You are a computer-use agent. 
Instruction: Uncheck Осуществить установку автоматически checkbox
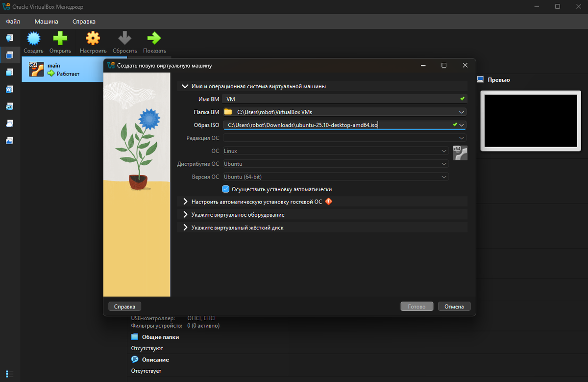coord(226,189)
